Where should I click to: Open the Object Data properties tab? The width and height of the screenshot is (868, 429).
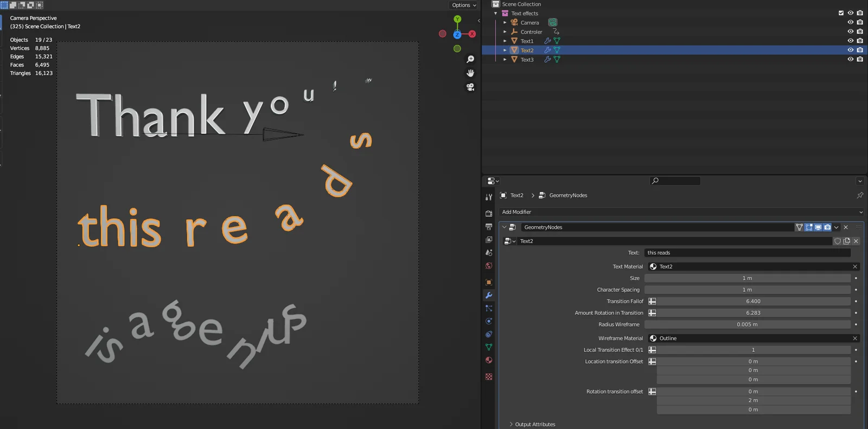click(489, 347)
